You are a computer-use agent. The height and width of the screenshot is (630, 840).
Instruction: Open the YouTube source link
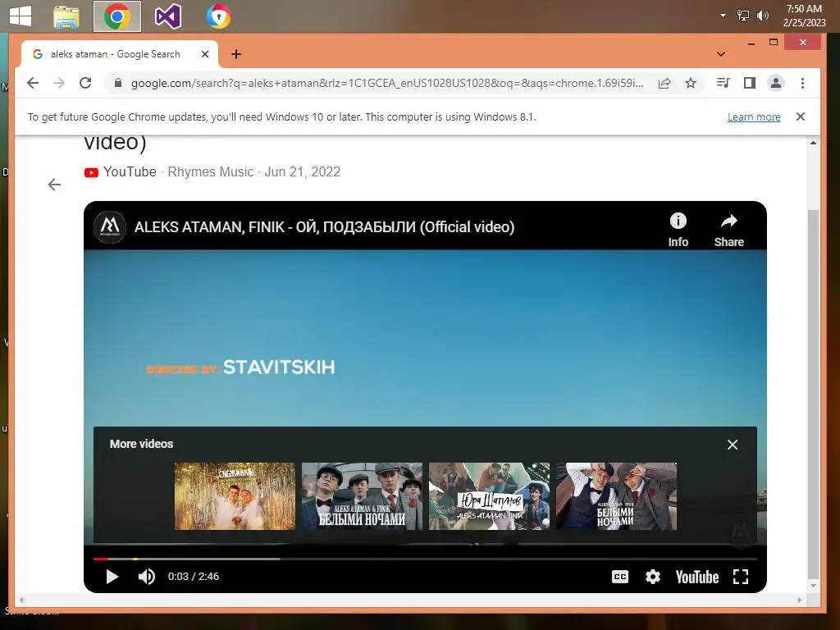tap(121, 172)
